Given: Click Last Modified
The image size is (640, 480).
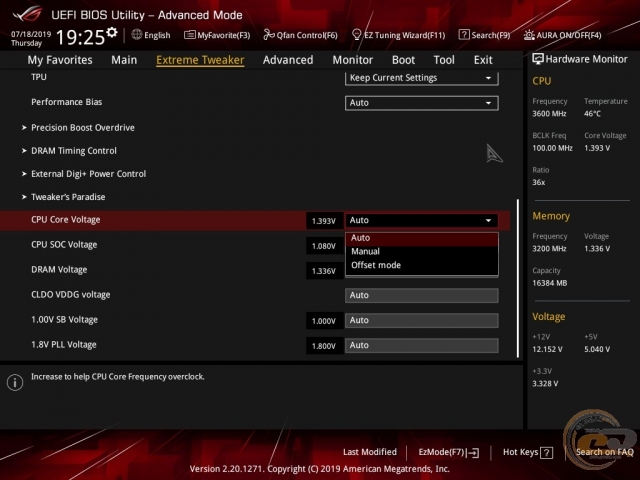Looking at the screenshot, I should coord(370,452).
